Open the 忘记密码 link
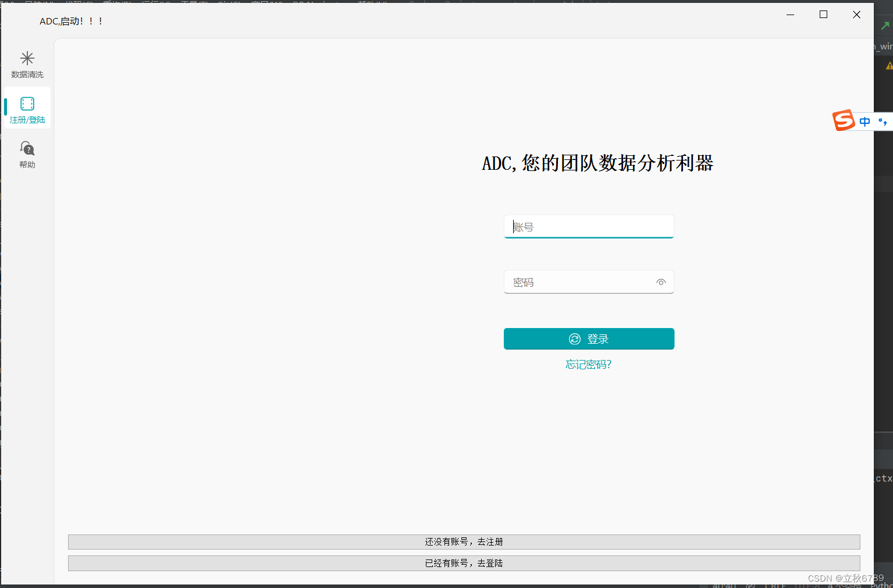 [x=588, y=364]
